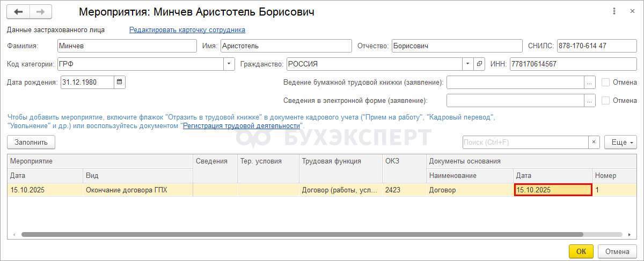Image resolution: width=644 pixels, height=261 pixels.
Task: Click the Заполнить button
Action: coord(31,142)
